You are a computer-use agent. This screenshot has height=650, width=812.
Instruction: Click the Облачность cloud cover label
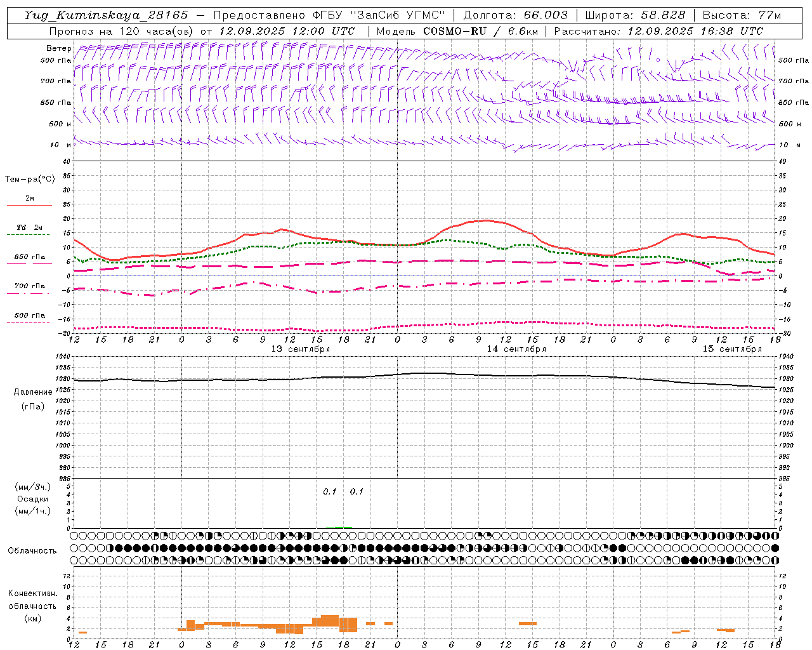(32, 550)
